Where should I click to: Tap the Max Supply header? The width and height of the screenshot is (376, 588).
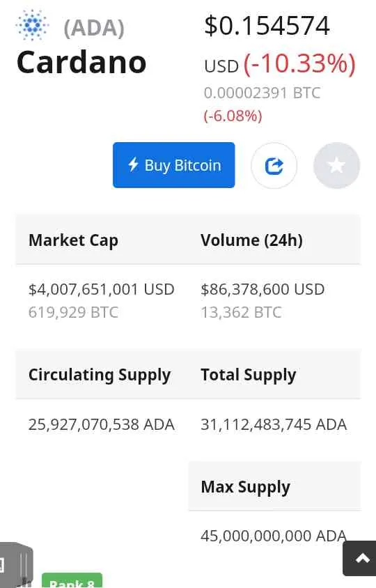point(246,487)
